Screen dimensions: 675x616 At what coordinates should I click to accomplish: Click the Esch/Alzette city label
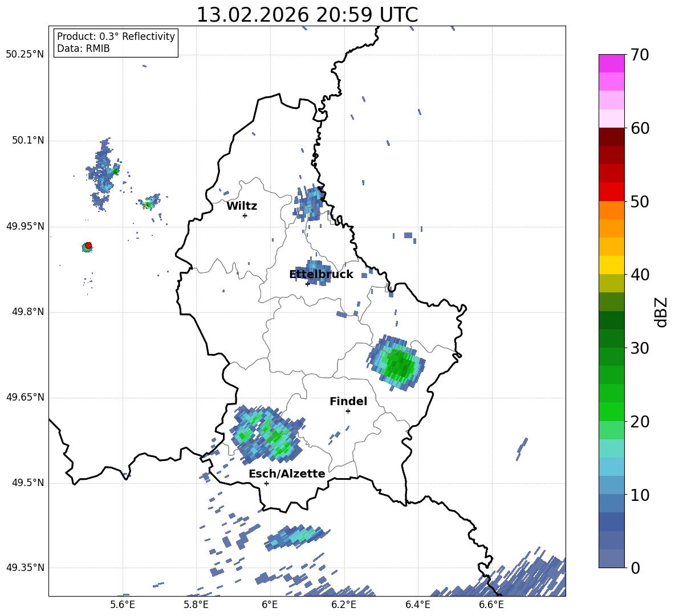[287, 474]
